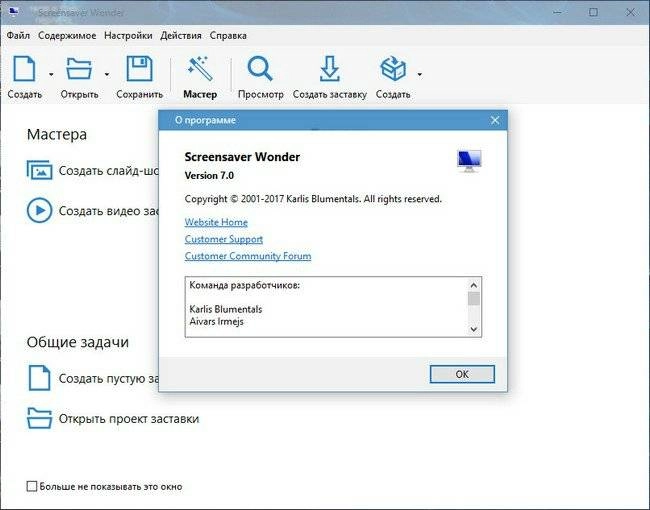
Task: Click the credits scrollbar thumb
Action: coord(473,299)
